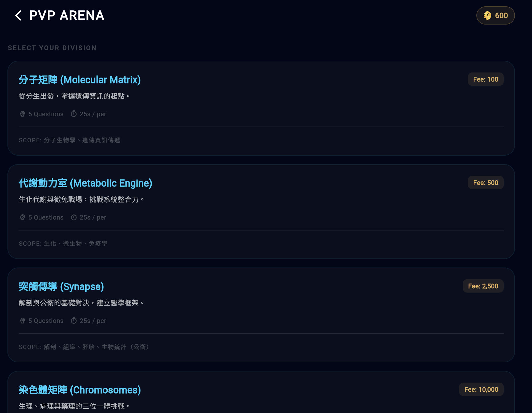Choose the Synapse division title
The width and height of the screenshot is (532, 413).
61,287
